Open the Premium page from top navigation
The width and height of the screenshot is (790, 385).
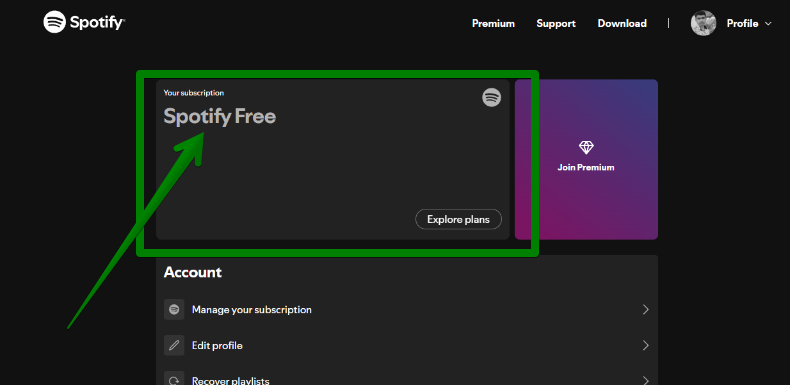(x=493, y=24)
